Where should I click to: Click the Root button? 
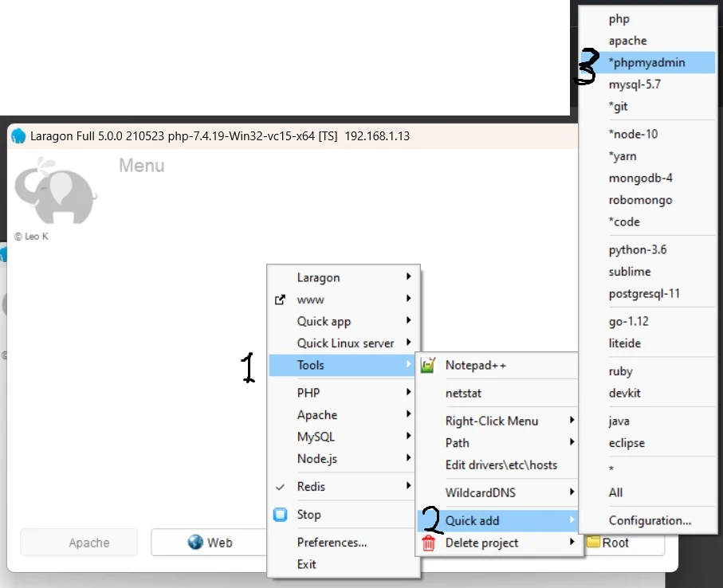click(624, 543)
